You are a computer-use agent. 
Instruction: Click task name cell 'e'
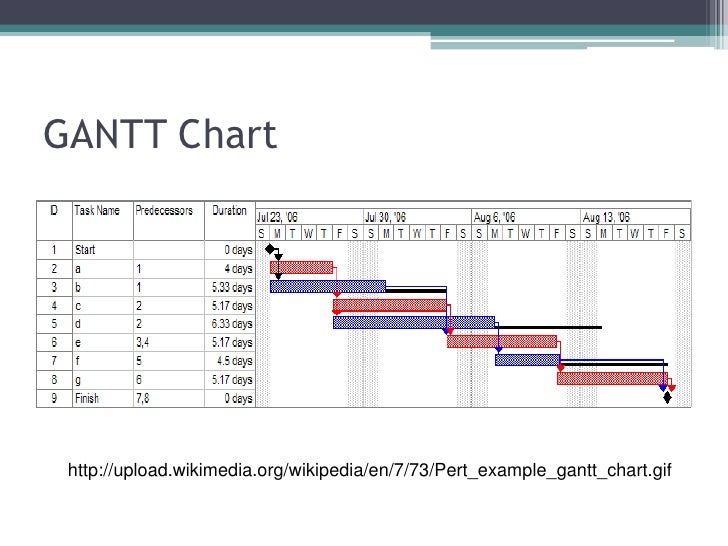coord(103,343)
